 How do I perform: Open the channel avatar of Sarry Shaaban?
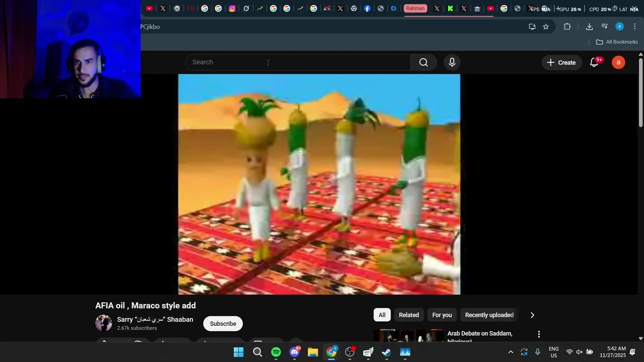[x=104, y=323]
